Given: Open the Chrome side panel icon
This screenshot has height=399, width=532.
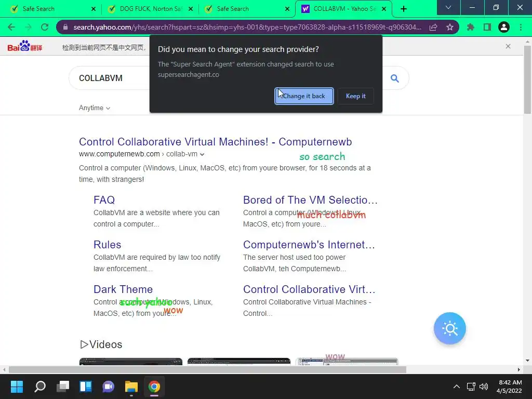Looking at the screenshot, I should [487, 27].
